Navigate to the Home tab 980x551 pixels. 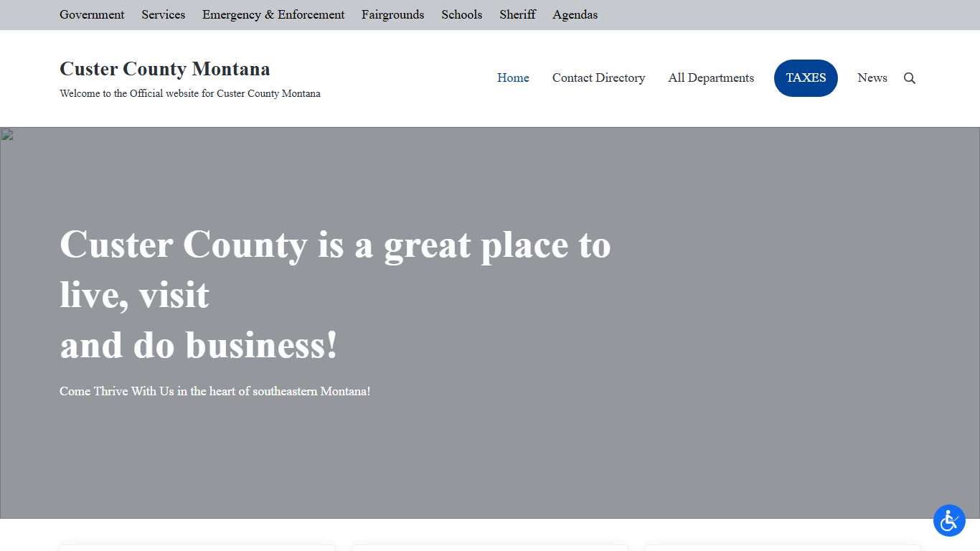(x=513, y=77)
